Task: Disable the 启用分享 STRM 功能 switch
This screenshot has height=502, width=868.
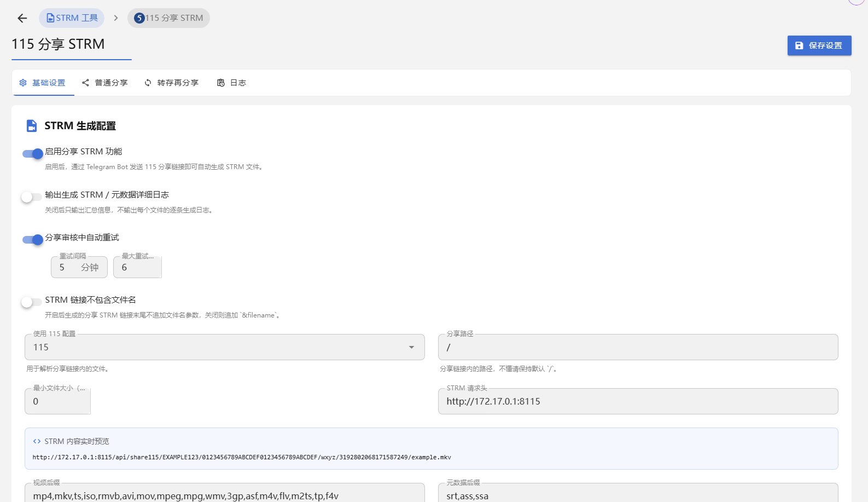Action: coord(32,154)
